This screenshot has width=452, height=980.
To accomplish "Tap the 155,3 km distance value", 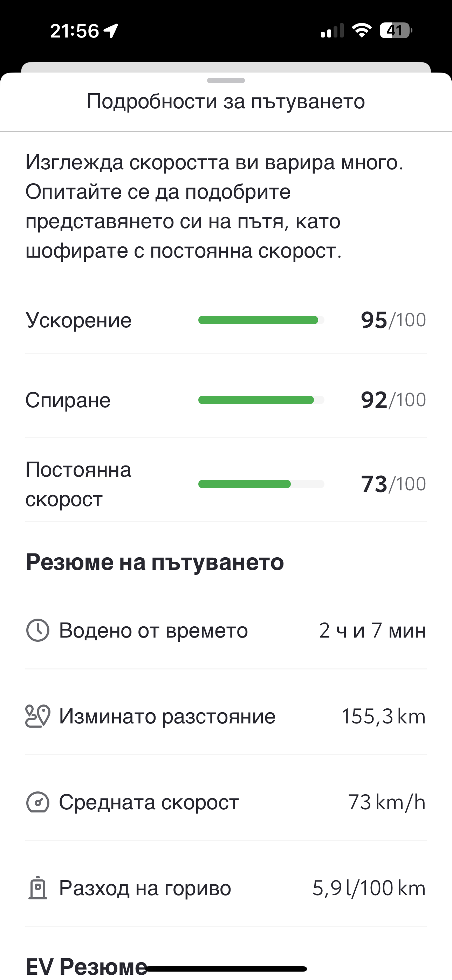I will [x=383, y=716].
